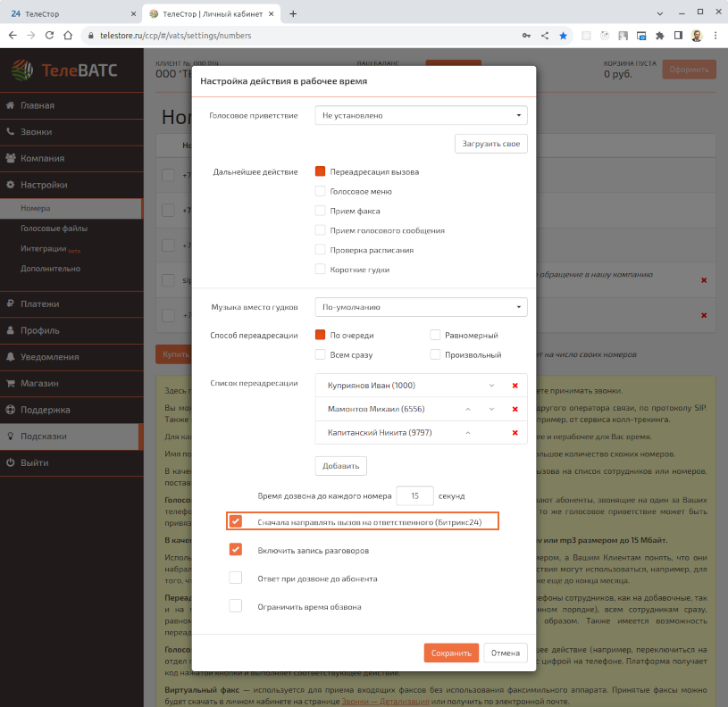This screenshot has height=707, width=728.
Task: Open Звонки in sidebar
Action: [x=71, y=132]
